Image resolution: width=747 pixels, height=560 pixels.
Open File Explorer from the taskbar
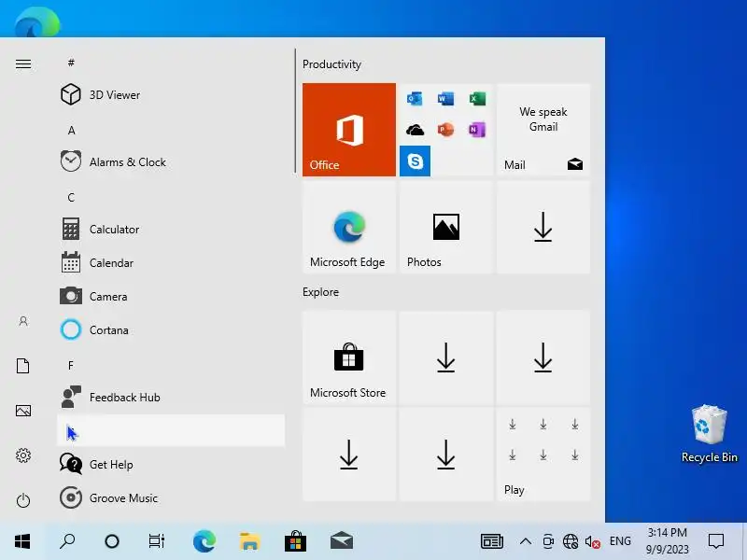pos(249,541)
